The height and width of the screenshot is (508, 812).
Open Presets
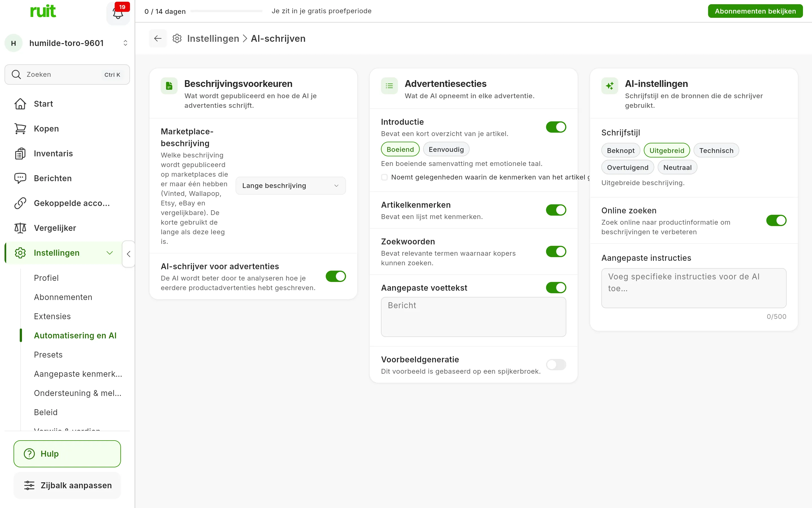tap(48, 354)
